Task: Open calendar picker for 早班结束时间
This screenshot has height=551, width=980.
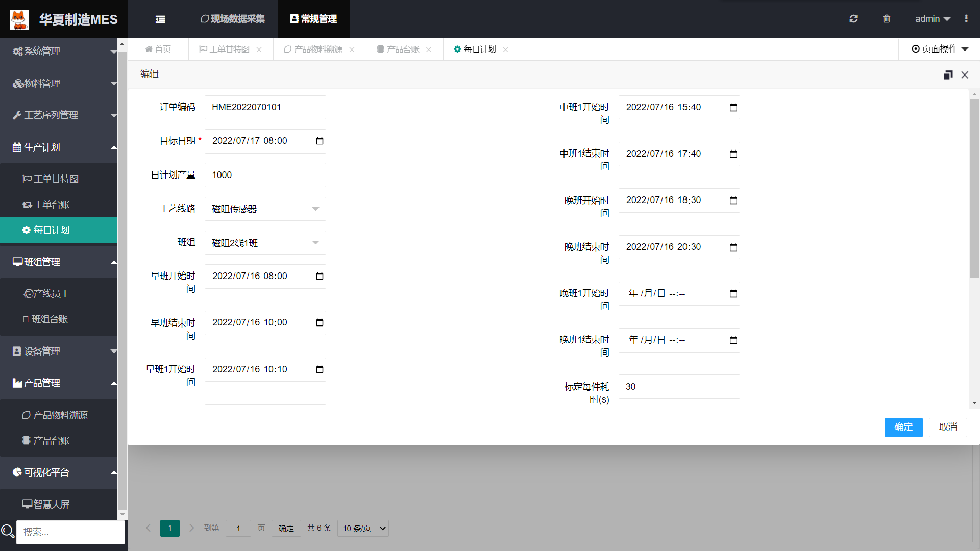Action: coord(320,323)
